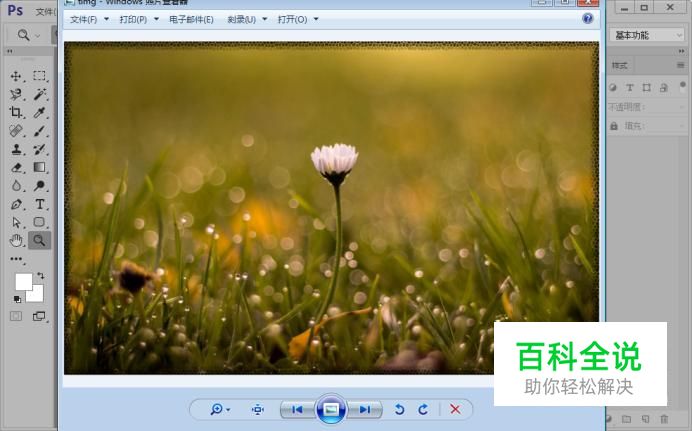Select the Blur tool

click(x=16, y=186)
